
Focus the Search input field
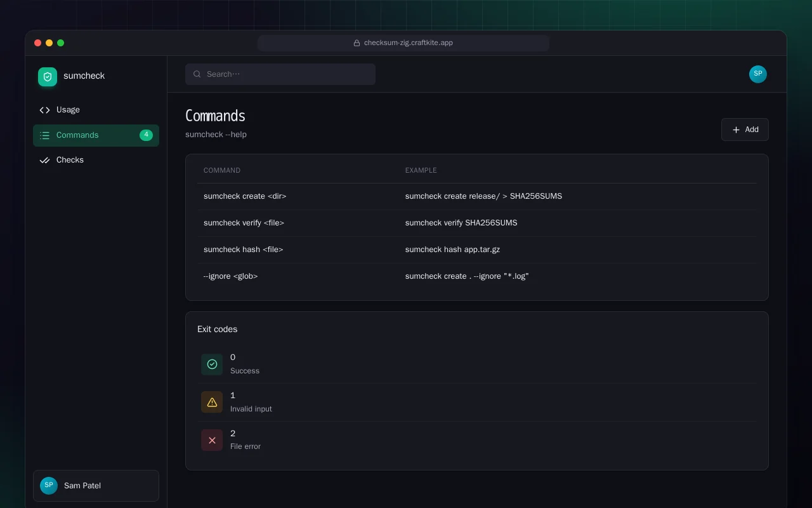coord(280,74)
